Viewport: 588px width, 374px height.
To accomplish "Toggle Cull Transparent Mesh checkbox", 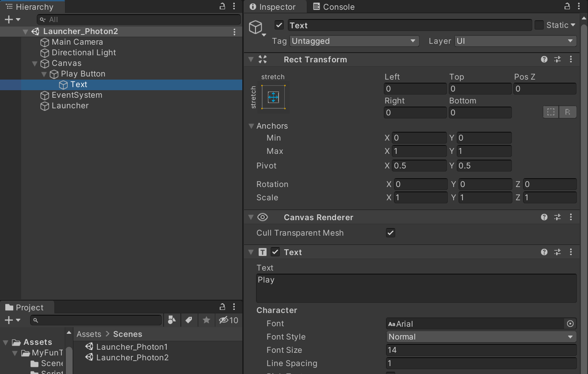I will pyautogui.click(x=390, y=233).
